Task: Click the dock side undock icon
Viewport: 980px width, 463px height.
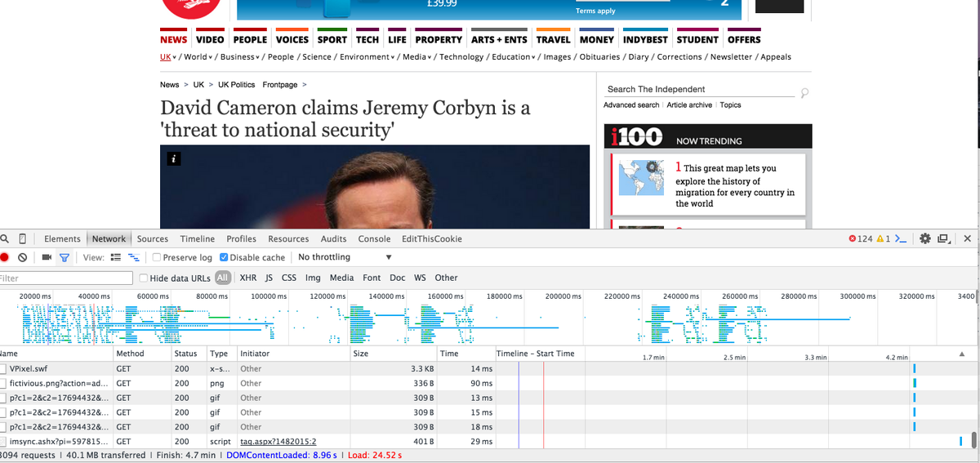Action: coord(943,239)
